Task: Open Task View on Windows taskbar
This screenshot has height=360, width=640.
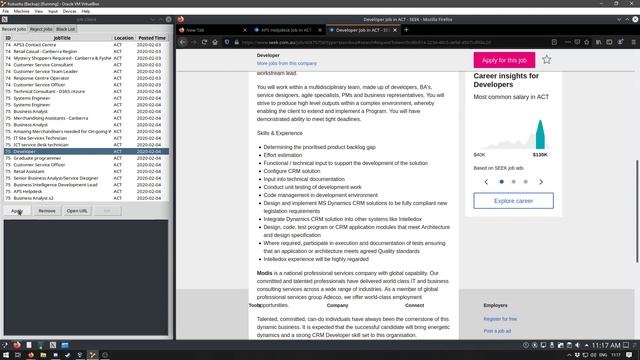Action: point(18,355)
